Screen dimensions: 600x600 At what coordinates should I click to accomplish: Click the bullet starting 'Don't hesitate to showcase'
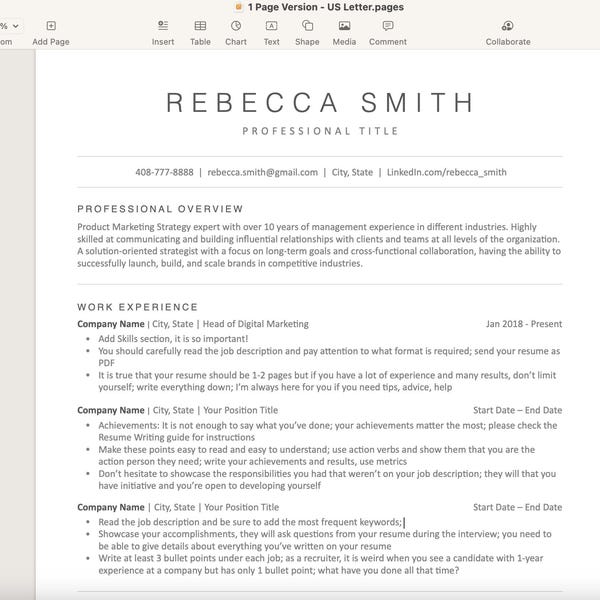tap(327, 479)
